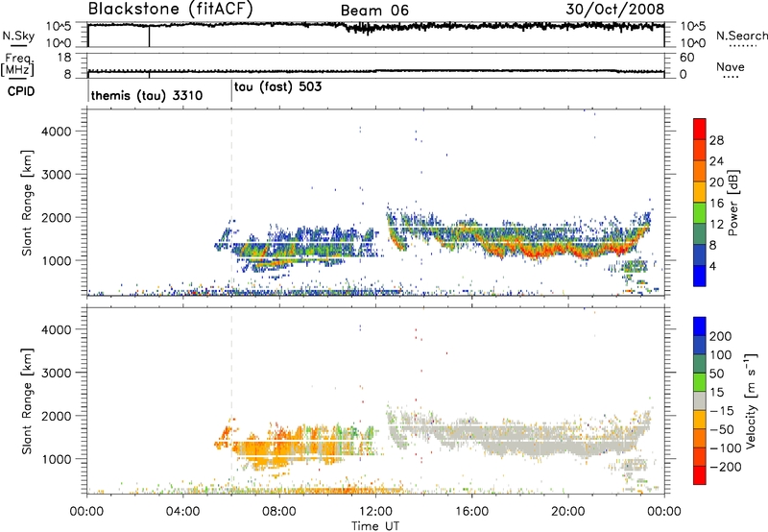768x532 pixels.
Task: Click the '3000' tick on the velocity panel axis
Action: pos(57,373)
